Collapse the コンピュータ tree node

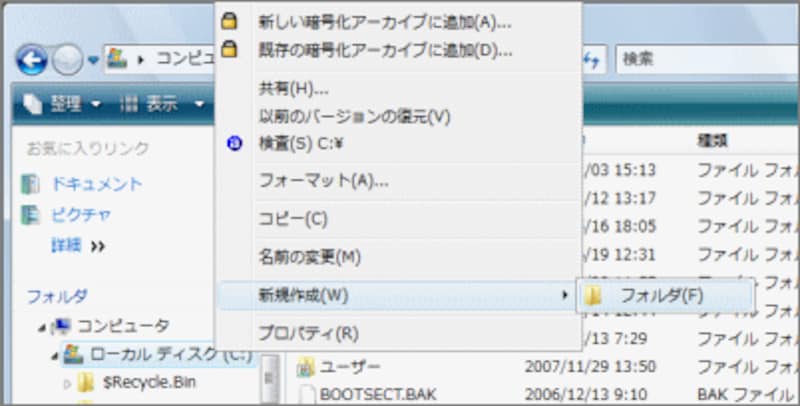click(42, 327)
